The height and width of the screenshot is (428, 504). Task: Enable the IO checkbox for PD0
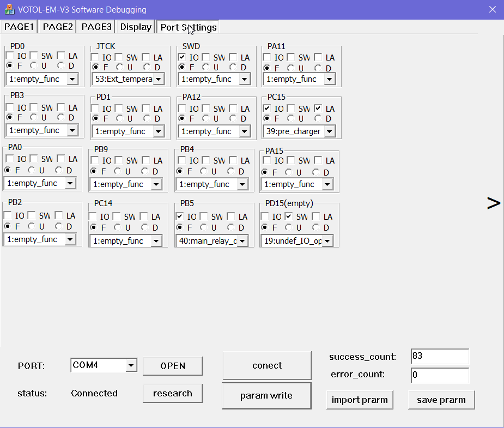click(x=10, y=56)
